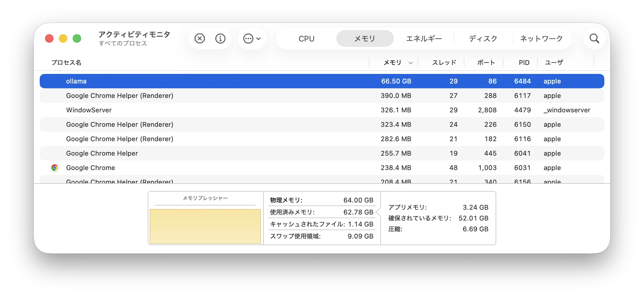The height and width of the screenshot is (298, 644).
Task: Open the ellipsis more-actions dropdown
Action: (252, 38)
